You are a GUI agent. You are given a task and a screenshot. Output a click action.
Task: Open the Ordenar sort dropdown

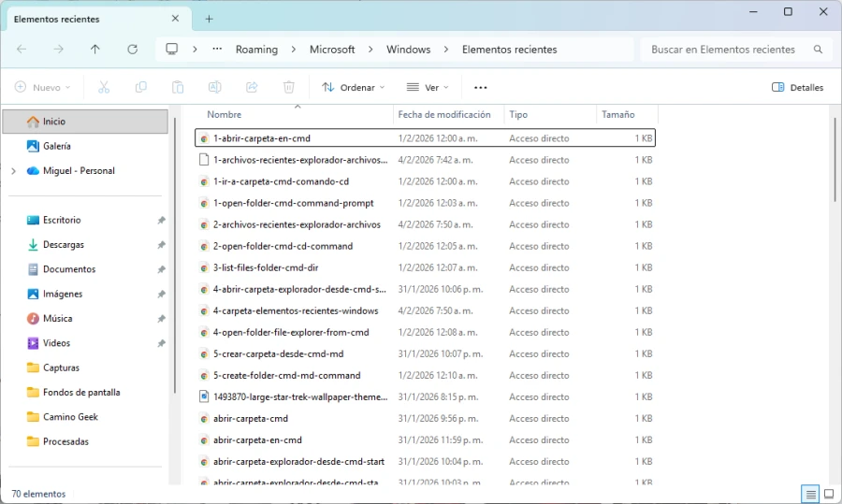[x=354, y=88]
